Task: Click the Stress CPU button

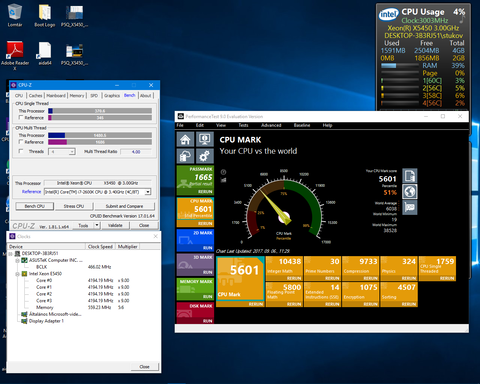Action: pos(74,206)
